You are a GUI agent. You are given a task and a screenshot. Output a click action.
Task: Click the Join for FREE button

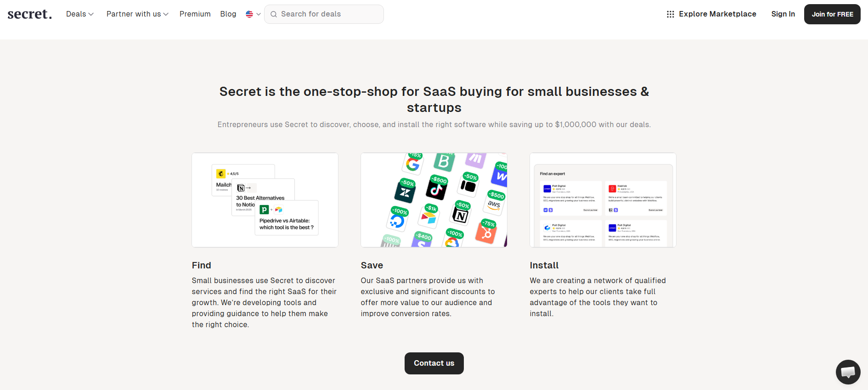click(832, 14)
